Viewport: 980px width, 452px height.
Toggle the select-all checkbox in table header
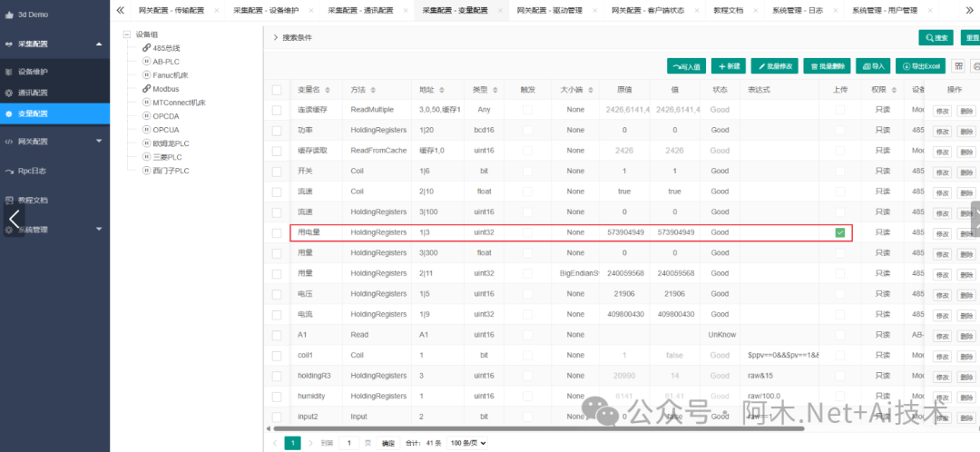tap(277, 90)
